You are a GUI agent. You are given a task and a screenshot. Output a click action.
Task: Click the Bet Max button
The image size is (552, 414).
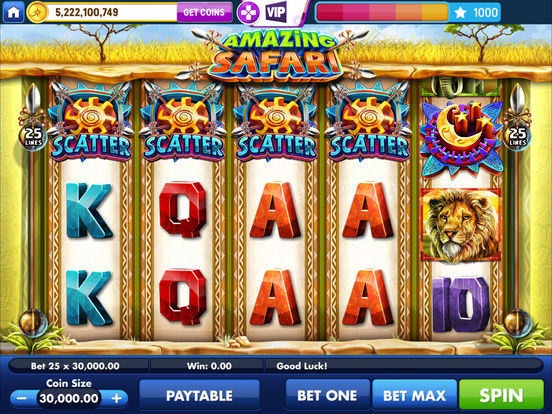click(414, 395)
